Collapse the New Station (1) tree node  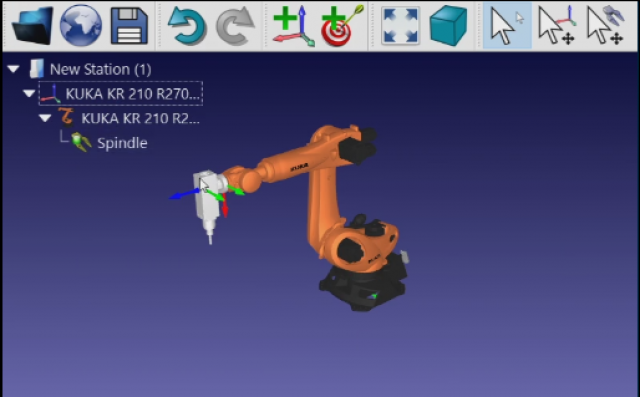click(x=13, y=69)
